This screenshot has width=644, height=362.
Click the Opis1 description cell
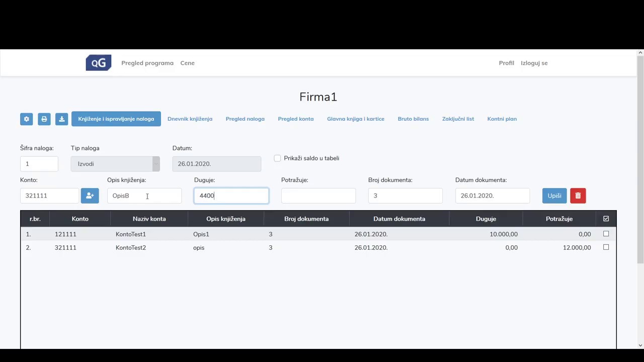pyautogui.click(x=201, y=234)
